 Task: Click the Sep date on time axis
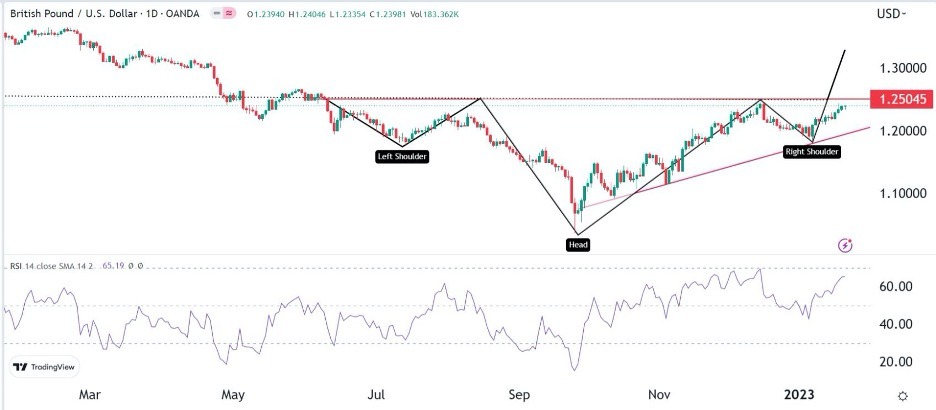point(519,396)
